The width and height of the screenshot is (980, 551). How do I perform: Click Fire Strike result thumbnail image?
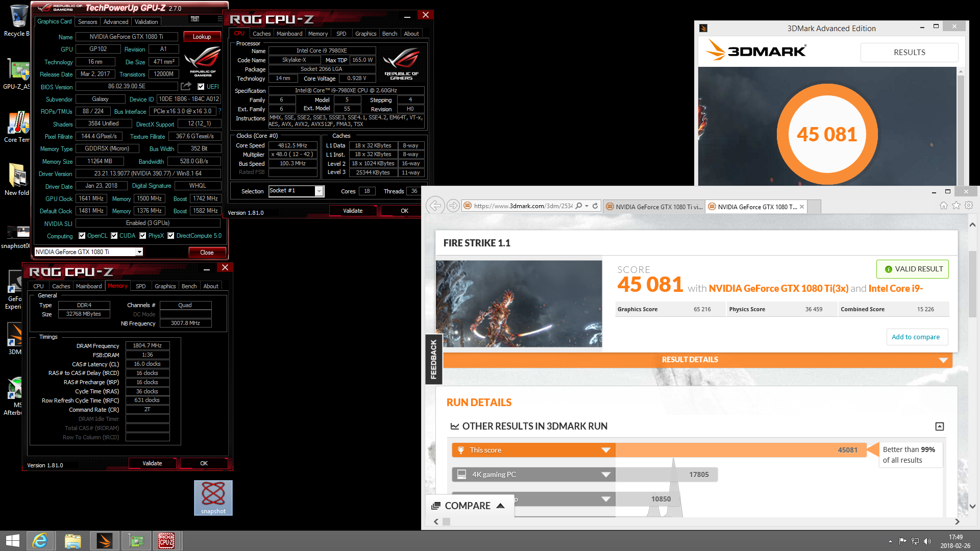(x=519, y=304)
